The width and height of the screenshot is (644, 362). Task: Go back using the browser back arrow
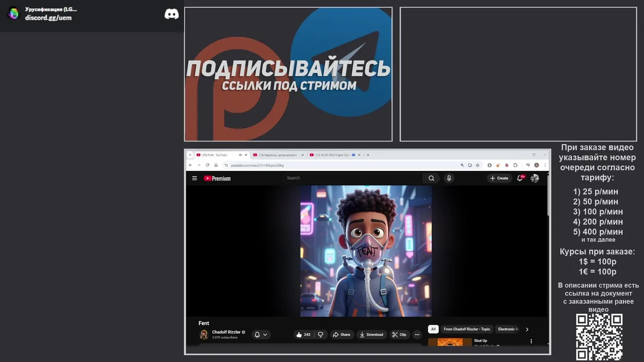190,165
